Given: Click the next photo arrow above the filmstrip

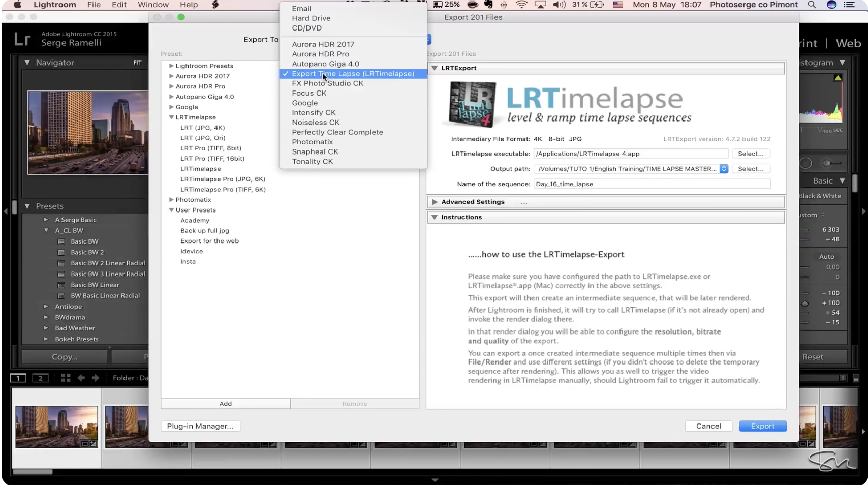Looking at the screenshot, I should tap(96, 378).
